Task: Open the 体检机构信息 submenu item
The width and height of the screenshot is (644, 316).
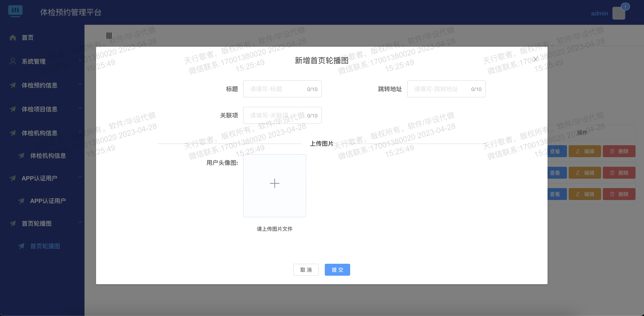Action: point(48,156)
